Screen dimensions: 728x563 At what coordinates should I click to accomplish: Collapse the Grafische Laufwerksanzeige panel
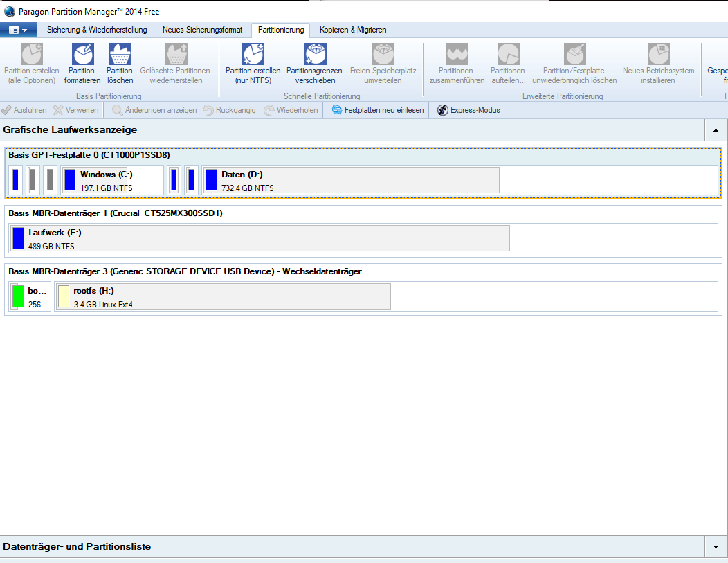click(x=716, y=130)
